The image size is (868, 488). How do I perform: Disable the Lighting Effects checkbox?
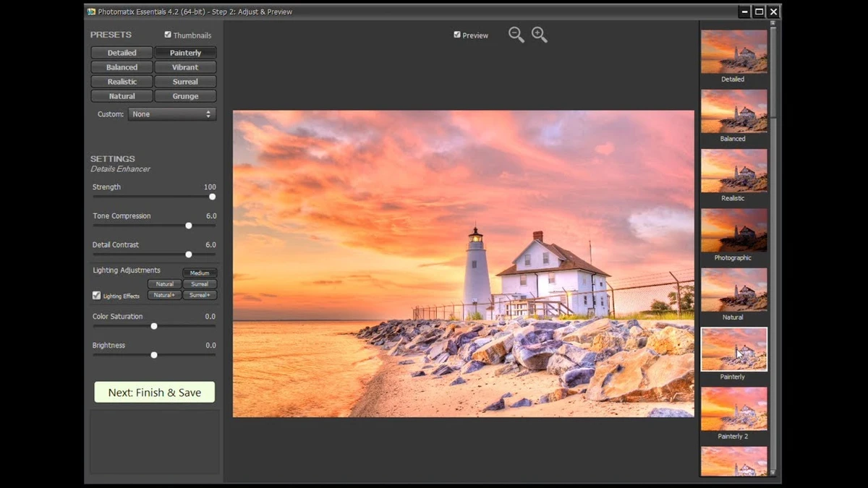97,296
